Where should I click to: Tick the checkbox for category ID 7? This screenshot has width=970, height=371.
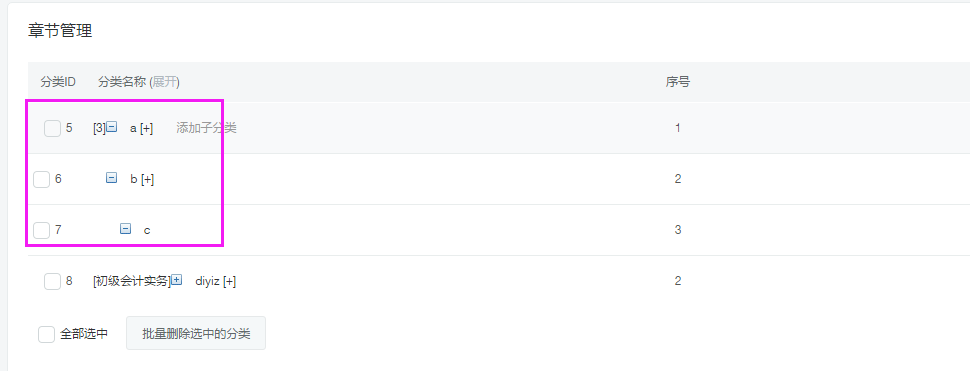pyautogui.click(x=41, y=230)
